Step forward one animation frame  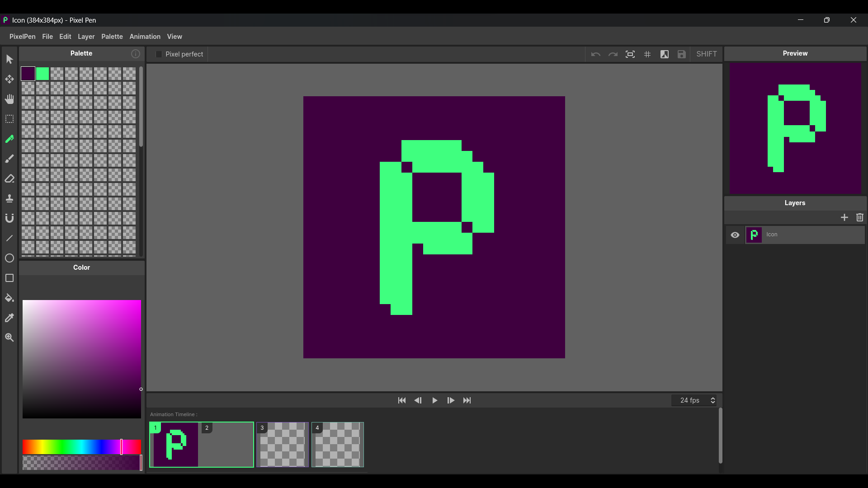click(x=451, y=400)
